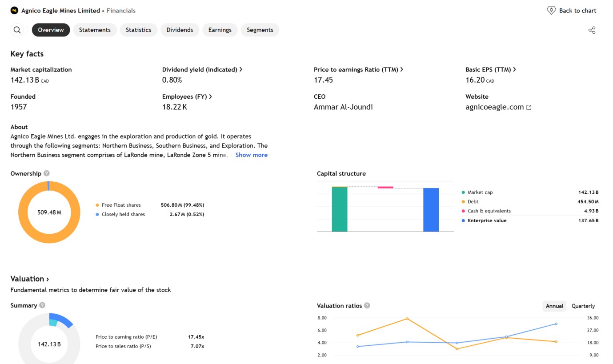Expand the Basic EPS (TTM) chevron
The height and width of the screenshot is (364, 613).
coord(514,69)
